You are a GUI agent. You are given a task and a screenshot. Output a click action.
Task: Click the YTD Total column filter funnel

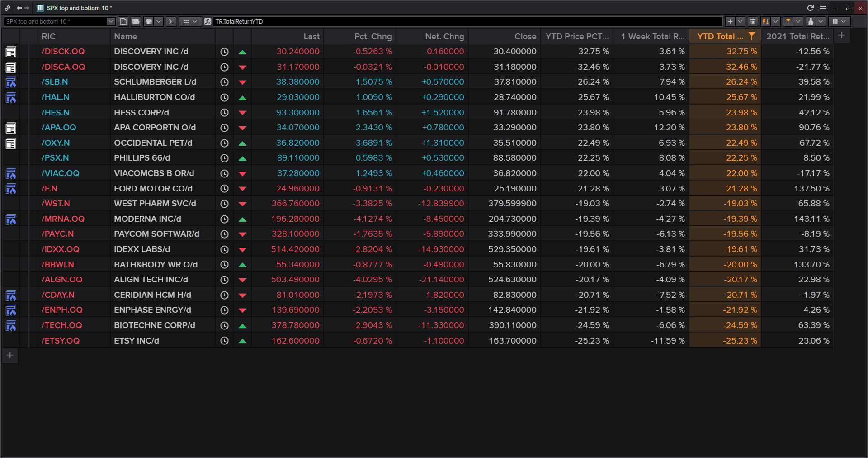(x=751, y=36)
